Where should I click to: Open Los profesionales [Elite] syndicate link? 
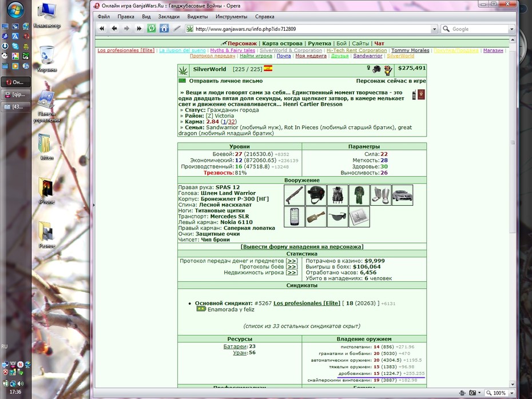[x=307, y=303]
